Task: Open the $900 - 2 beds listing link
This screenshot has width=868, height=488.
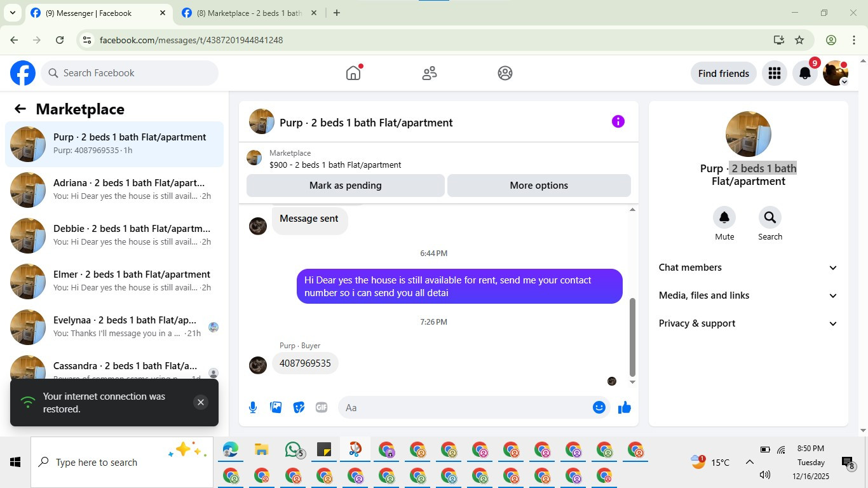Action: [335, 165]
